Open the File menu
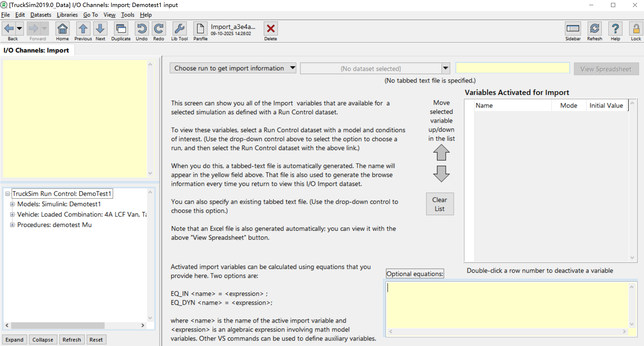The image size is (644, 346). [5, 15]
